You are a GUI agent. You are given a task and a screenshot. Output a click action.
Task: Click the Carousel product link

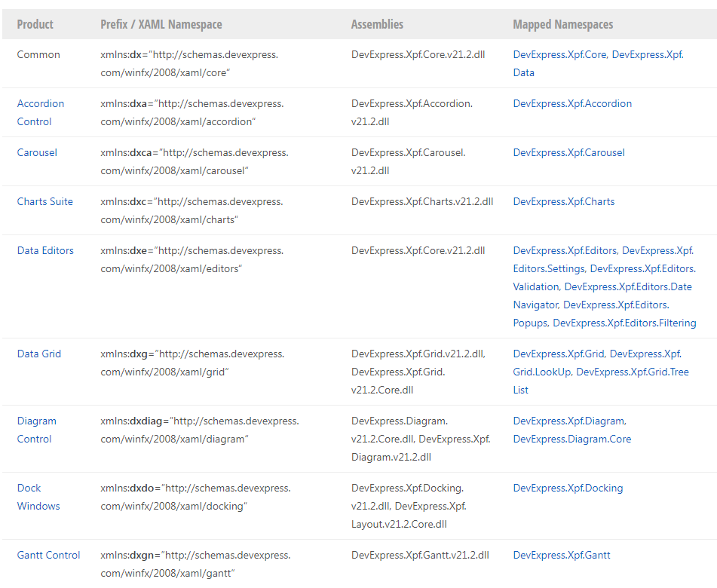click(37, 153)
